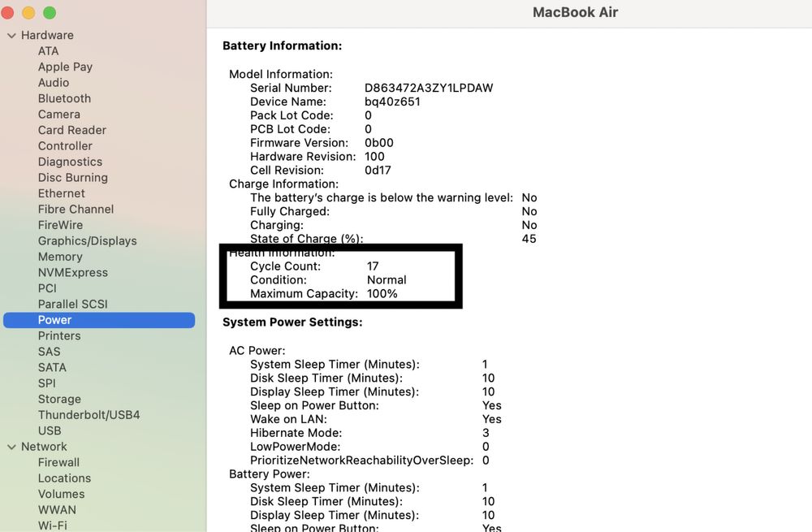Open the SAS hardware entry
Viewport: 812px width, 532px height.
50,352
